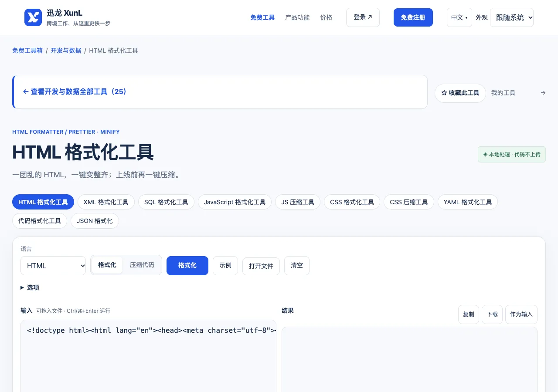
Task: Click the HTML 格式化工具 page heading
Action: 83,152
